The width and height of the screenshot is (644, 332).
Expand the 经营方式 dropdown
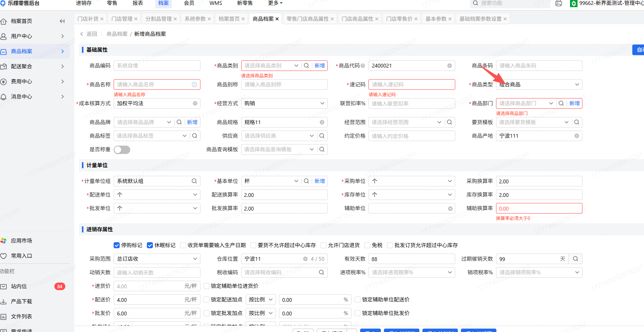[284, 103]
